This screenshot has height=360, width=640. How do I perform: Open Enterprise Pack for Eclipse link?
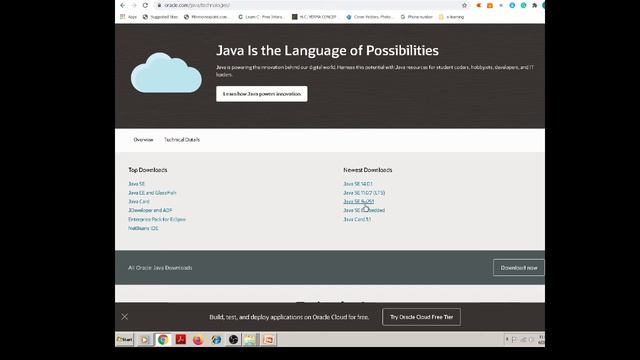coord(157,219)
